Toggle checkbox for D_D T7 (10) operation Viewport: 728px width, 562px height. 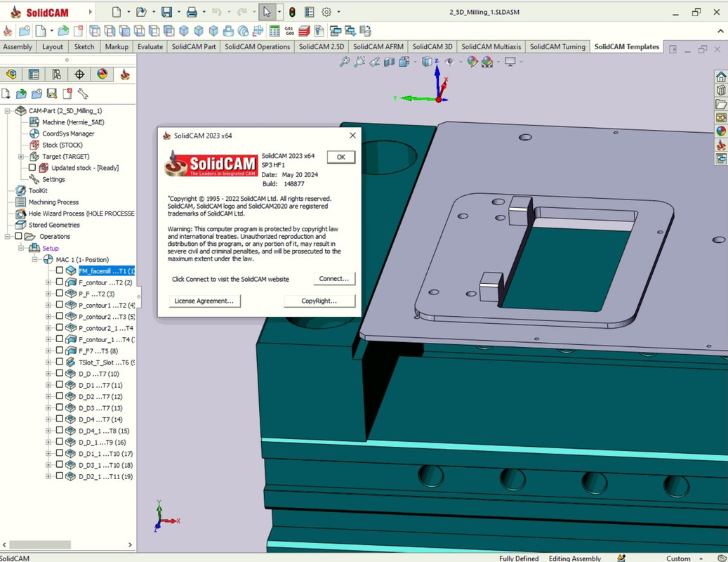point(60,373)
